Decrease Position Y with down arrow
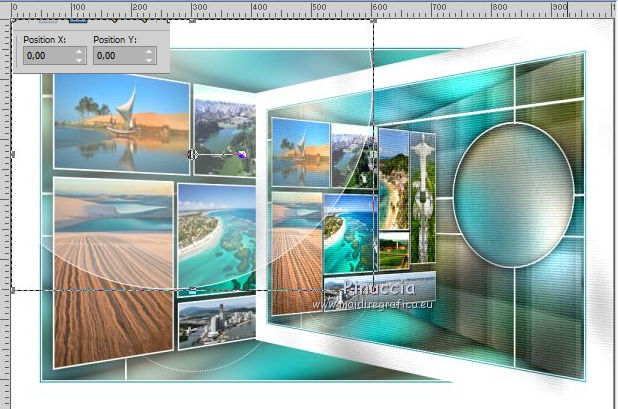The image size is (618, 409). (149, 62)
